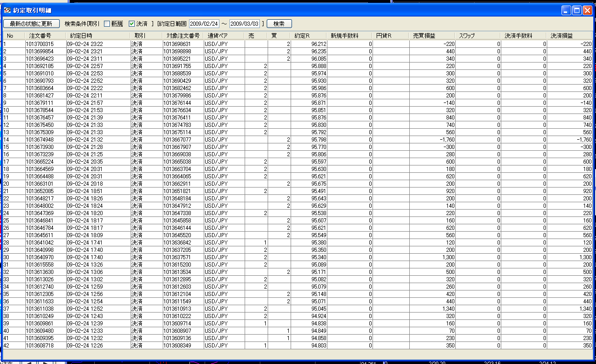Select order number 1013646784
This screenshot has width=596, height=364.
40,228
